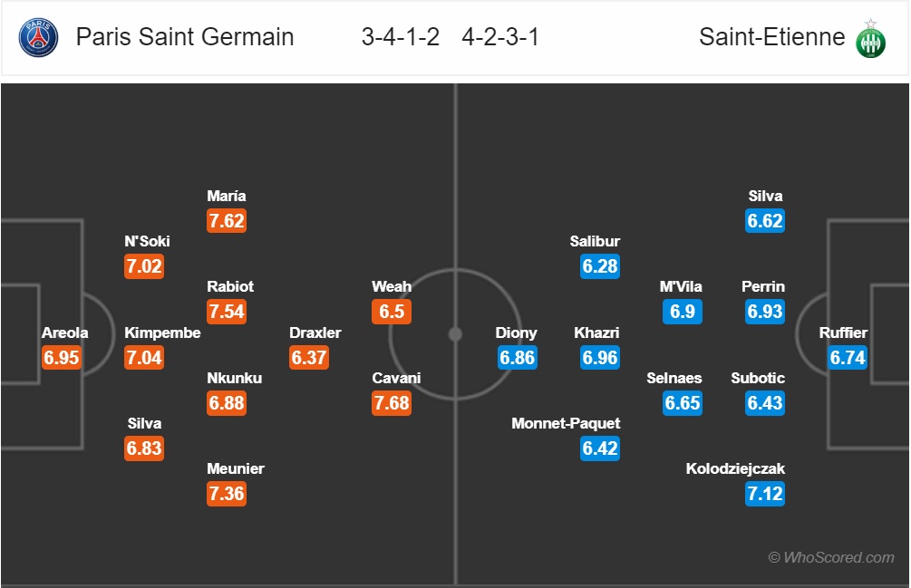
Task: Click Ruffier's 6.74 goalkeeper rating badge
Action: click(848, 358)
